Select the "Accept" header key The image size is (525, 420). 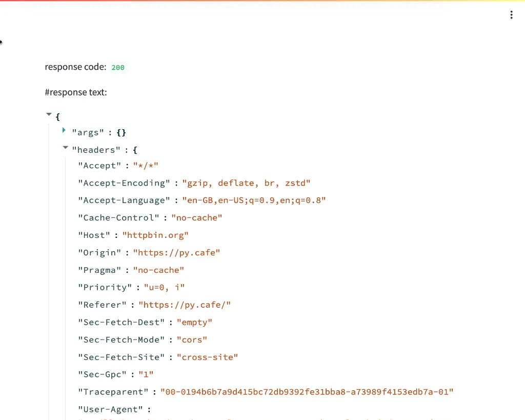(x=99, y=166)
